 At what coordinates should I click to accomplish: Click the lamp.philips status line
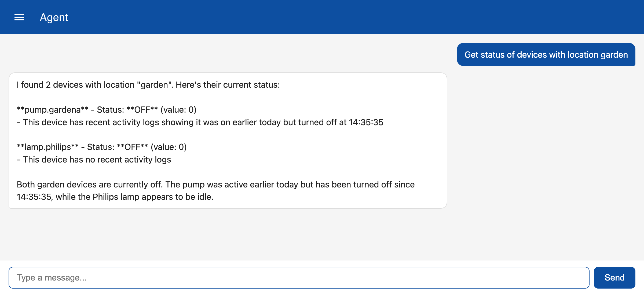point(102,147)
